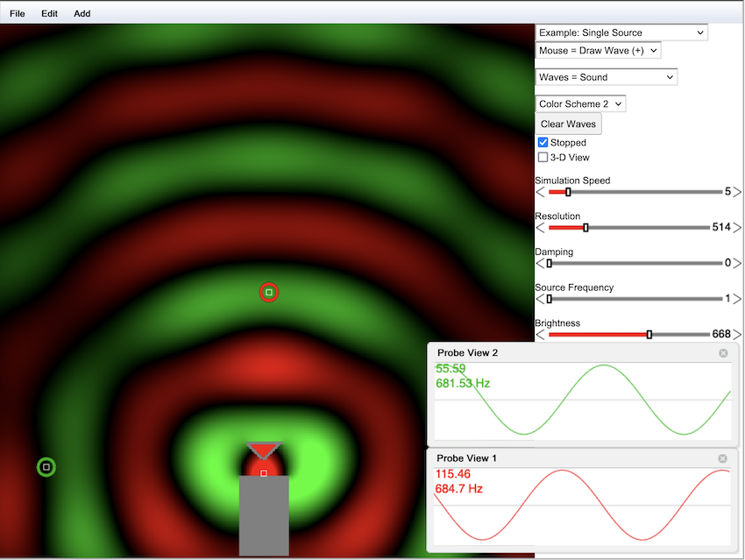Image resolution: width=745 pixels, height=560 pixels.
Task: Open the Add menu
Action: click(x=82, y=14)
